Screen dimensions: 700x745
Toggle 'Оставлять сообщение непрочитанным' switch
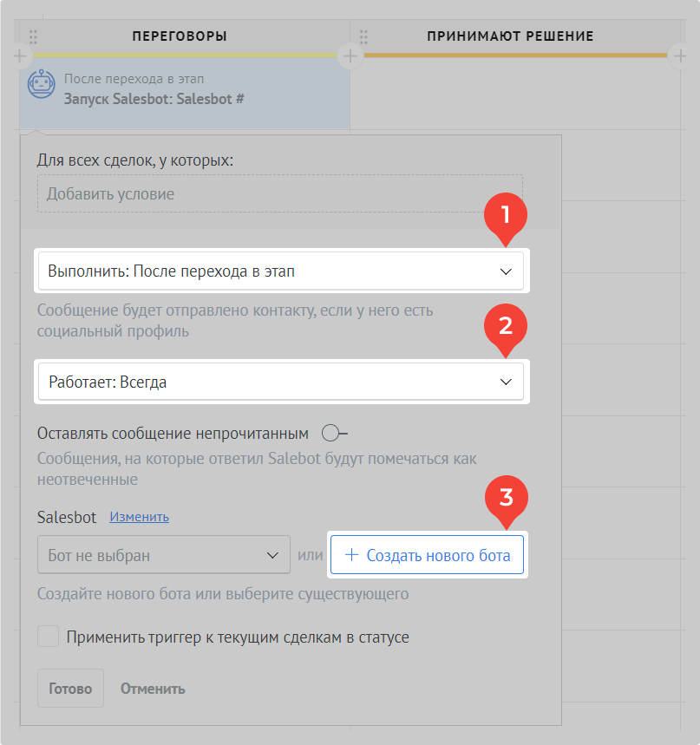click(x=333, y=433)
